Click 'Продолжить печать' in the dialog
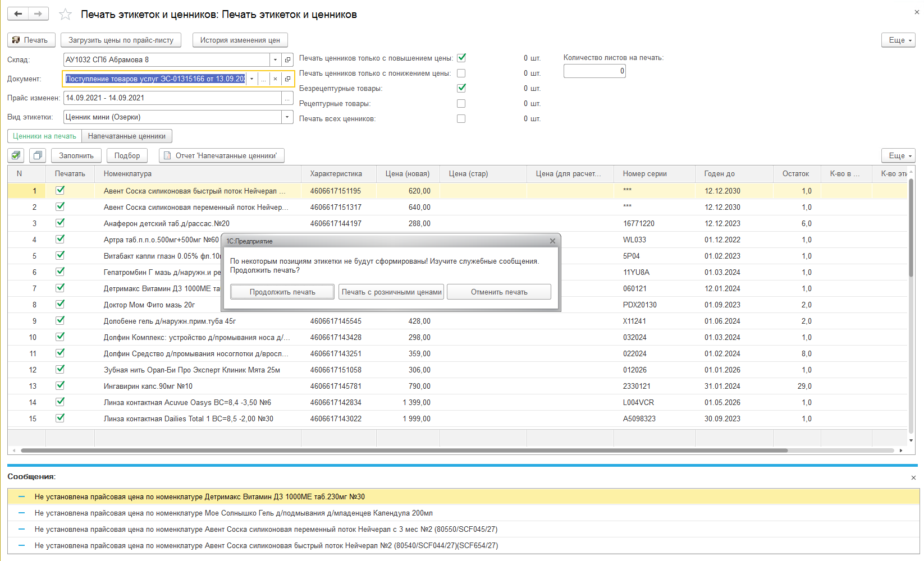This screenshot has width=924, height=561. point(282,292)
